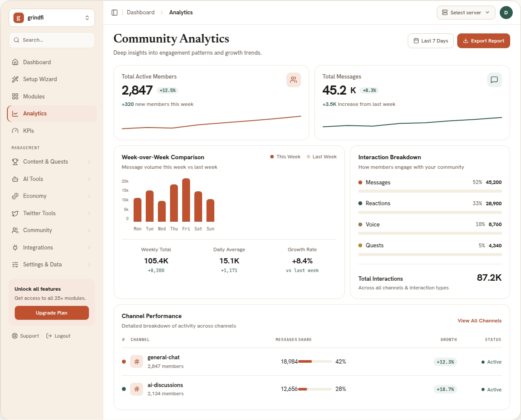Open View All Channels link

(x=479, y=321)
